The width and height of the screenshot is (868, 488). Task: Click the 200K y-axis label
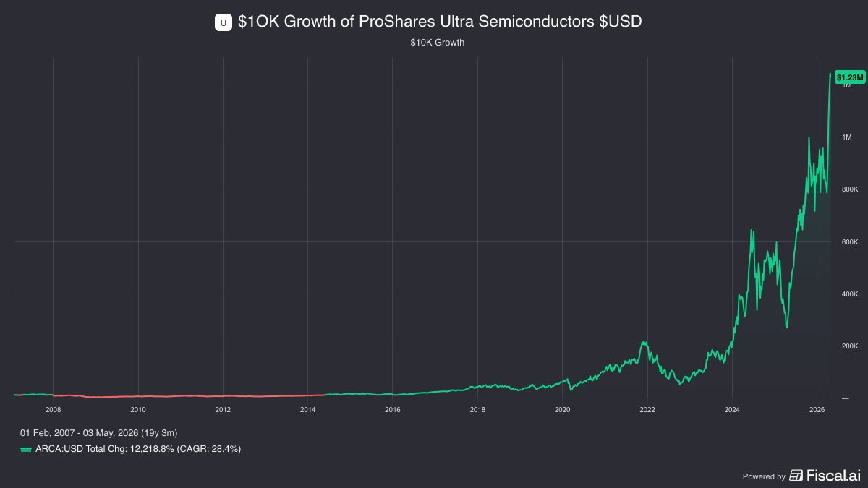click(850, 346)
